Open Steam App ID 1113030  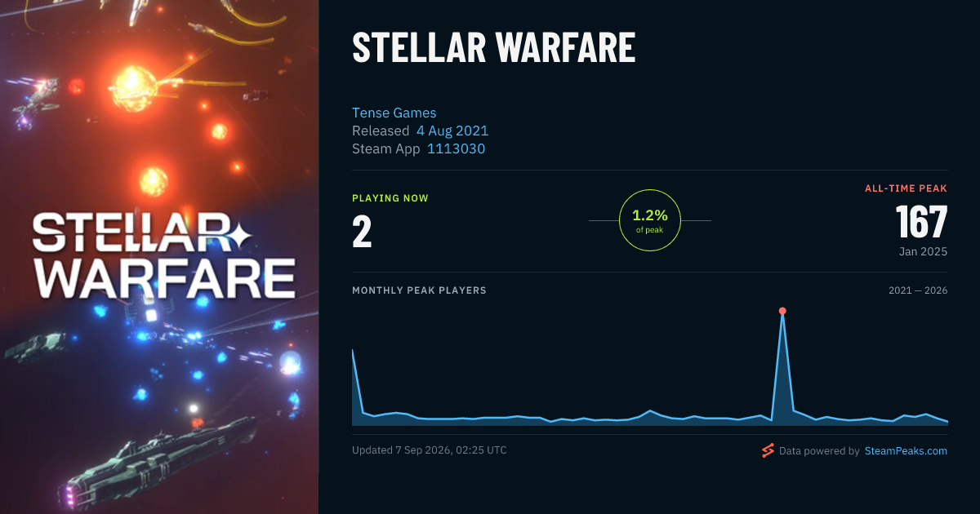pyautogui.click(x=457, y=148)
